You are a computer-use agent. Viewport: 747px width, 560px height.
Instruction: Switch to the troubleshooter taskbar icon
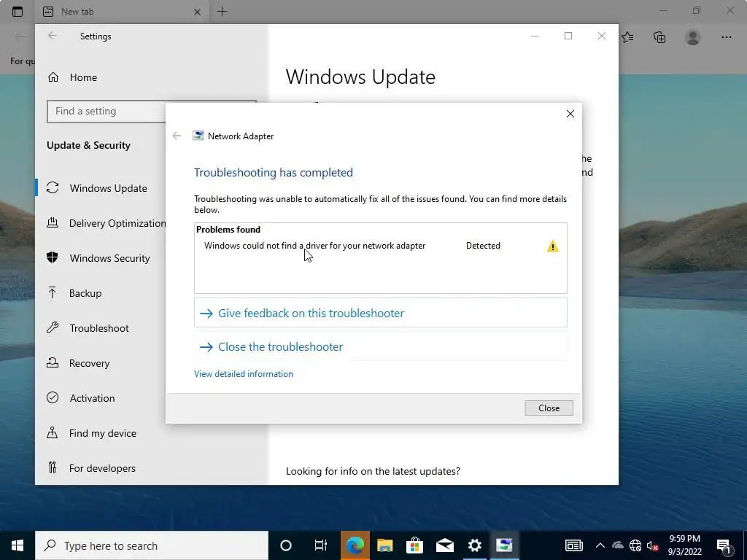pyautogui.click(x=504, y=545)
